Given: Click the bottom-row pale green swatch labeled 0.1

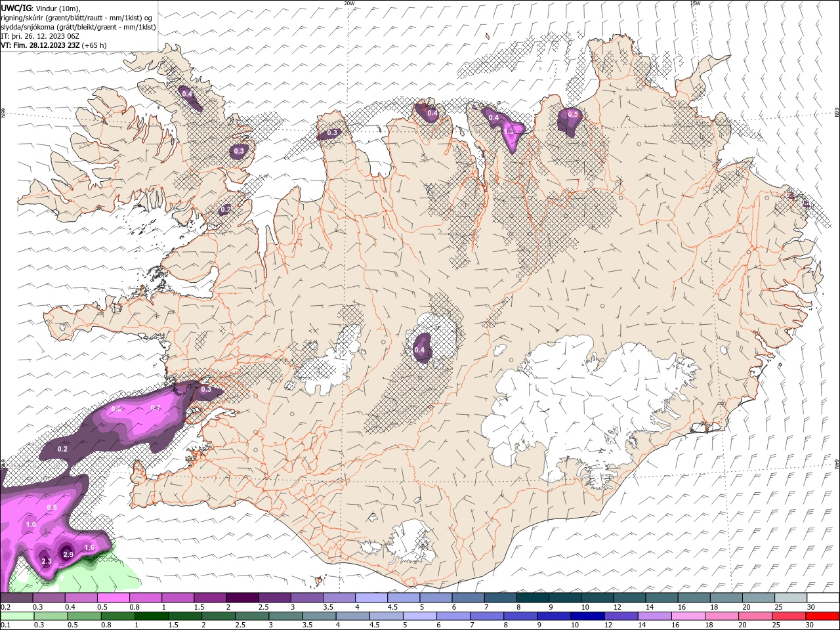Looking at the screenshot, I should tap(16, 616).
